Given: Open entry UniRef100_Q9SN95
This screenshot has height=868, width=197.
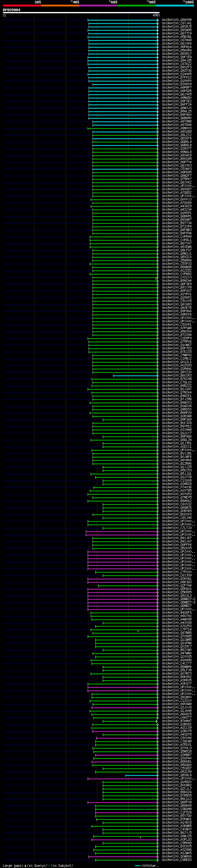Looking at the screenshot, I should coord(177,30).
